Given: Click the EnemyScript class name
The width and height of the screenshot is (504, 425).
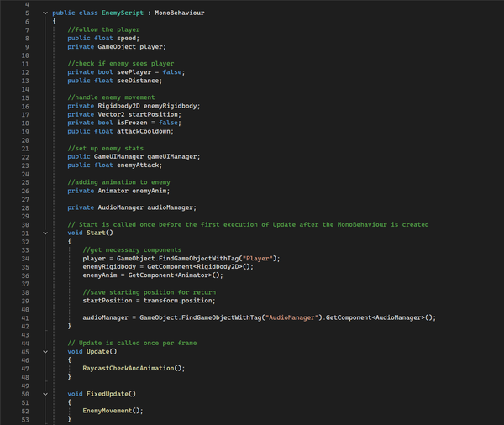Looking at the screenshot, I should [x=121, y=13].
